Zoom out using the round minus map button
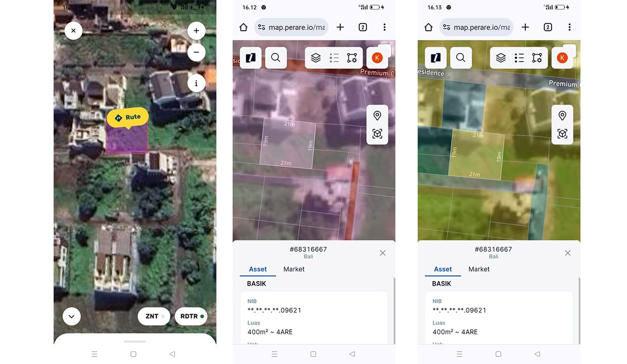627x364 pixels. click(x=196, y=52)
